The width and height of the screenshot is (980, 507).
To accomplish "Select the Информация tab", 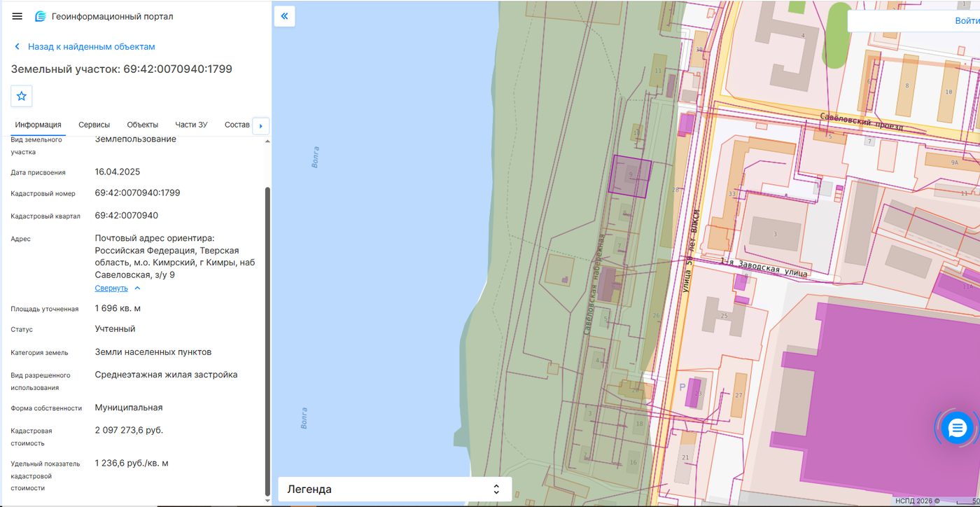I will (38, 125).
